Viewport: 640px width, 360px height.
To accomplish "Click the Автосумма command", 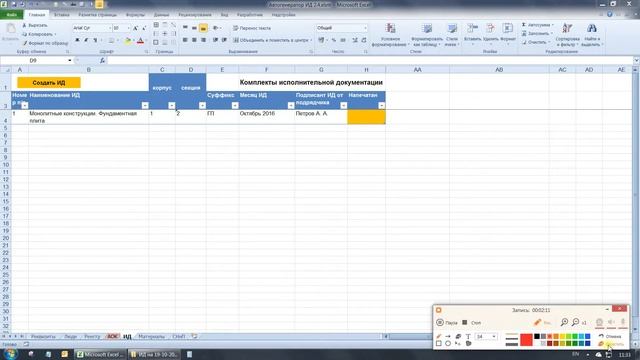I will (x=537, y=25).
